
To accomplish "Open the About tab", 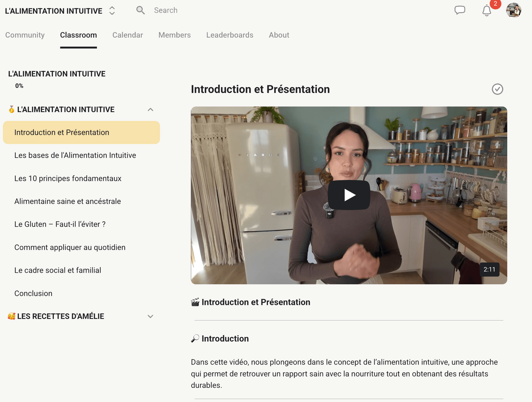I will coord(279,35).
